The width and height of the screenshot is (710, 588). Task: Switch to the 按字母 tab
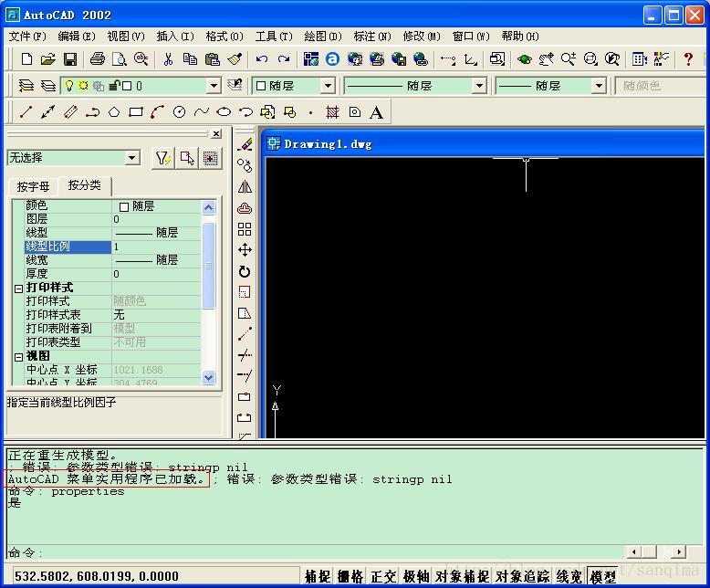click(33, 186)
